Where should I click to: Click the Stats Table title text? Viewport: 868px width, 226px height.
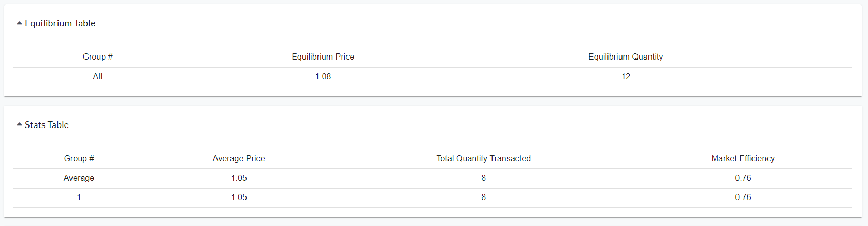click(x=47, y=125)
